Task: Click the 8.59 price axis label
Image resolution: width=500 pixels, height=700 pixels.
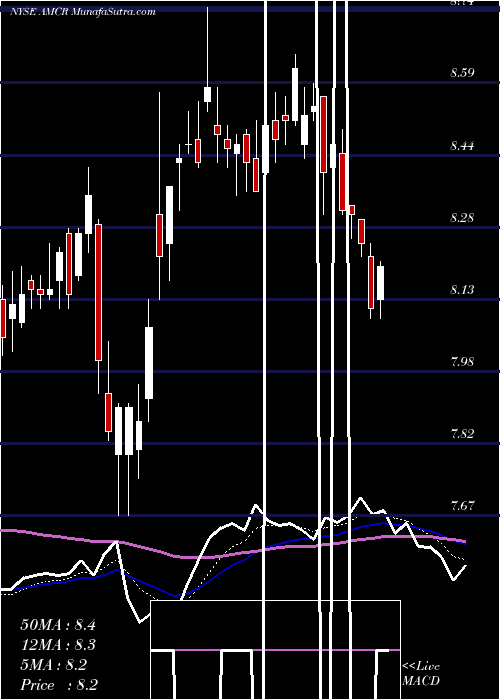Action: click(x=462, y=73)
